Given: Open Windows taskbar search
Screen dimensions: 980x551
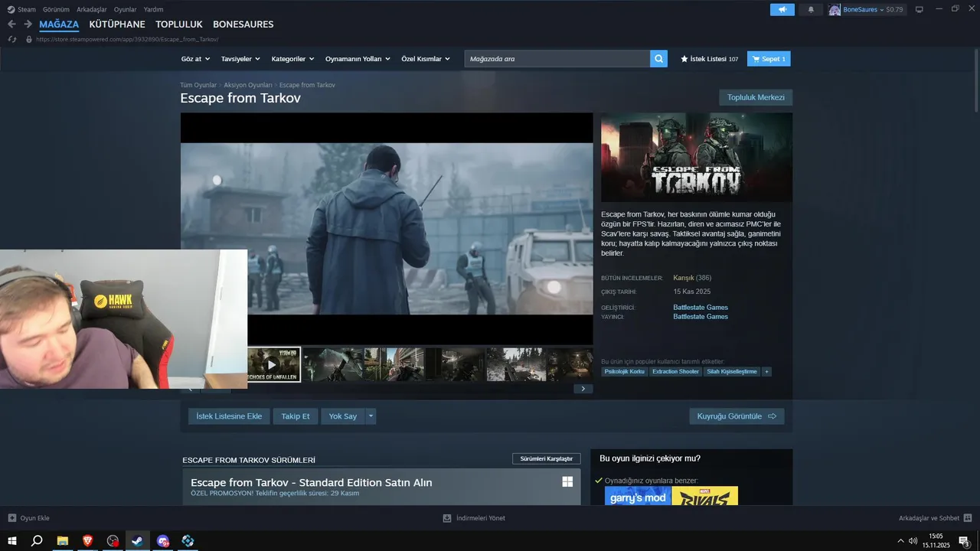Looking at the screenshot, I should coord(37,540).
